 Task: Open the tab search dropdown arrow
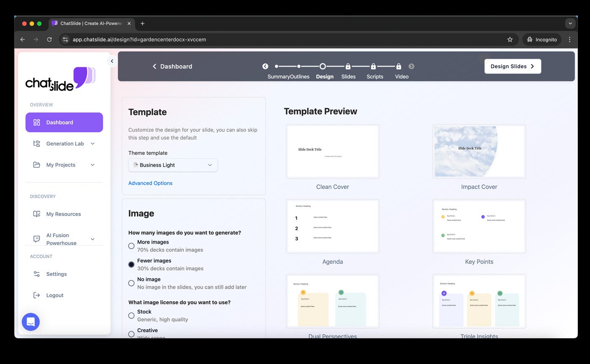pyautogui.click(x=570, y=24)
